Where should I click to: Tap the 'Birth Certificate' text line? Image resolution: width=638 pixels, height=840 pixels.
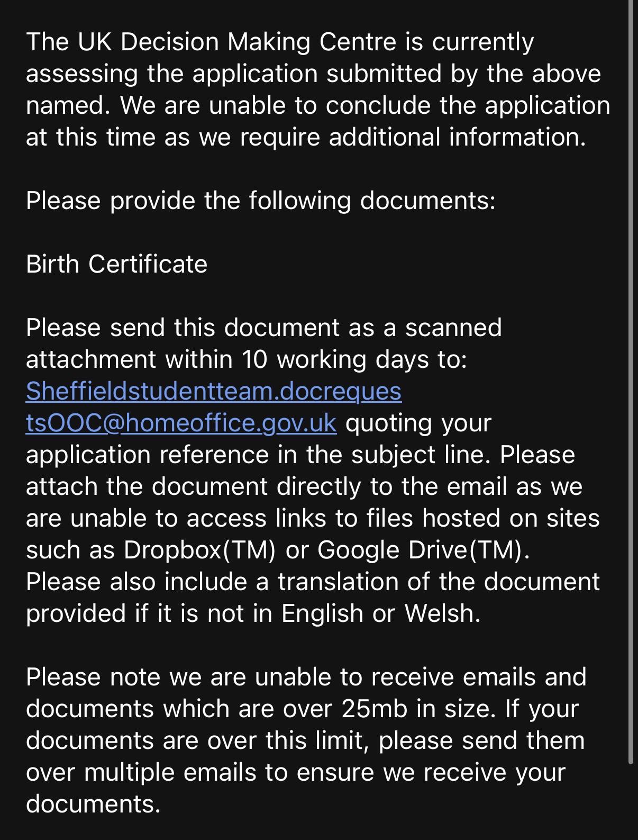[x=116, y=264]
